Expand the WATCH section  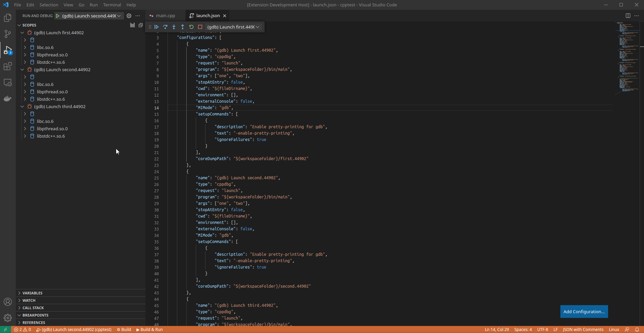pos(81,300)
